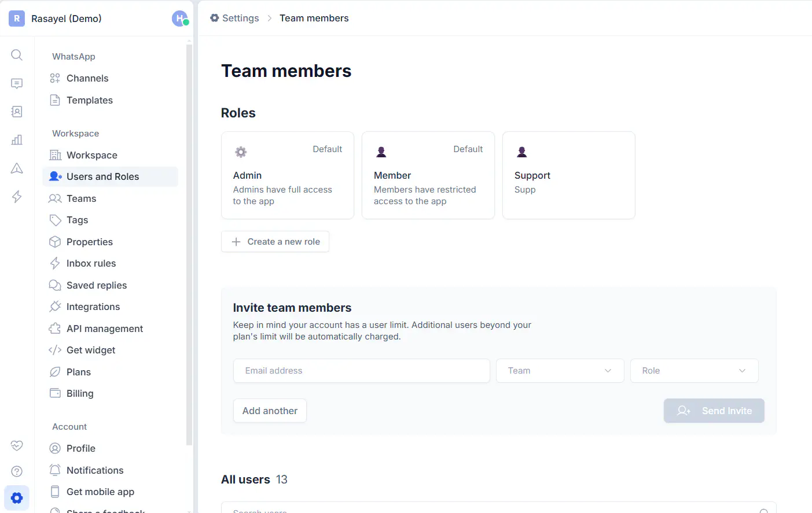The image size is (812, 513).
Task: Click the lightning bolt automation icon
Action: [17, 197]
